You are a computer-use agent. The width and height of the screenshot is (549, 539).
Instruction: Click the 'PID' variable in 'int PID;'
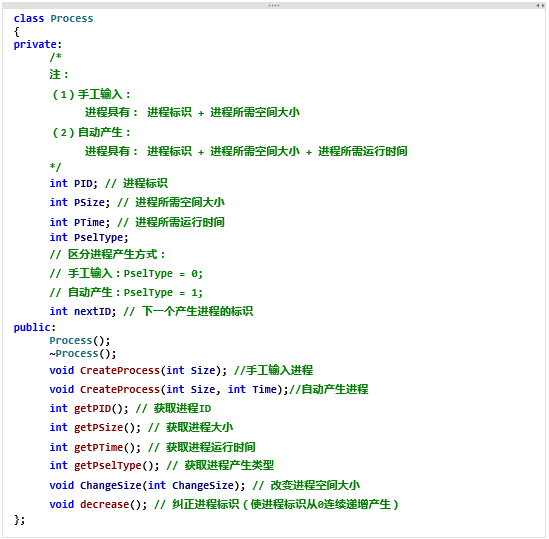83,184
